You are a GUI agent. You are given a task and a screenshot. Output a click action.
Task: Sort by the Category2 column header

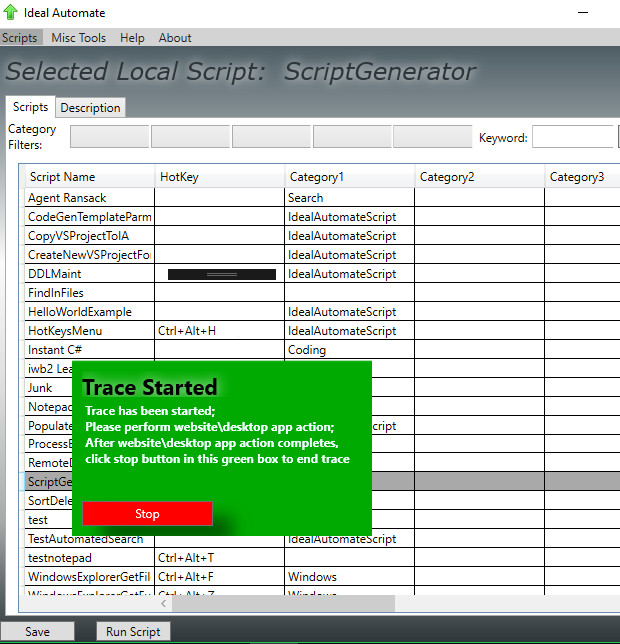click(x=480, y=177)
